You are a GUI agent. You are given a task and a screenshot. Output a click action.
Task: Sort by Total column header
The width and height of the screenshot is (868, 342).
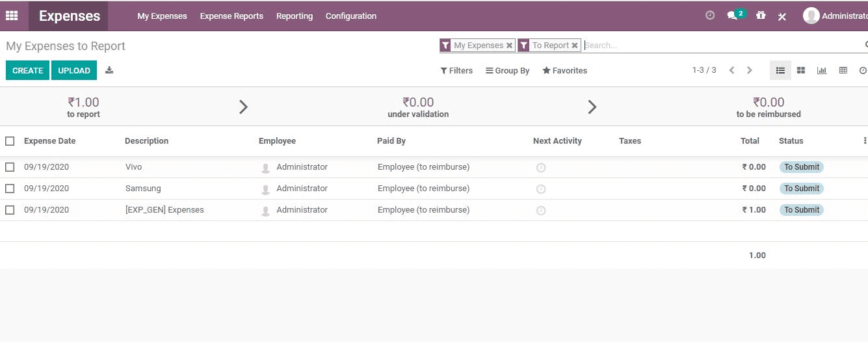750,141
